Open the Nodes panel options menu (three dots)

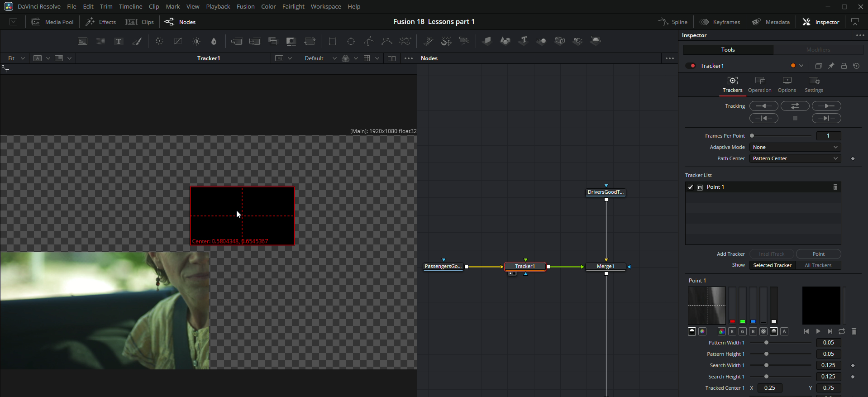click(669, 58)
